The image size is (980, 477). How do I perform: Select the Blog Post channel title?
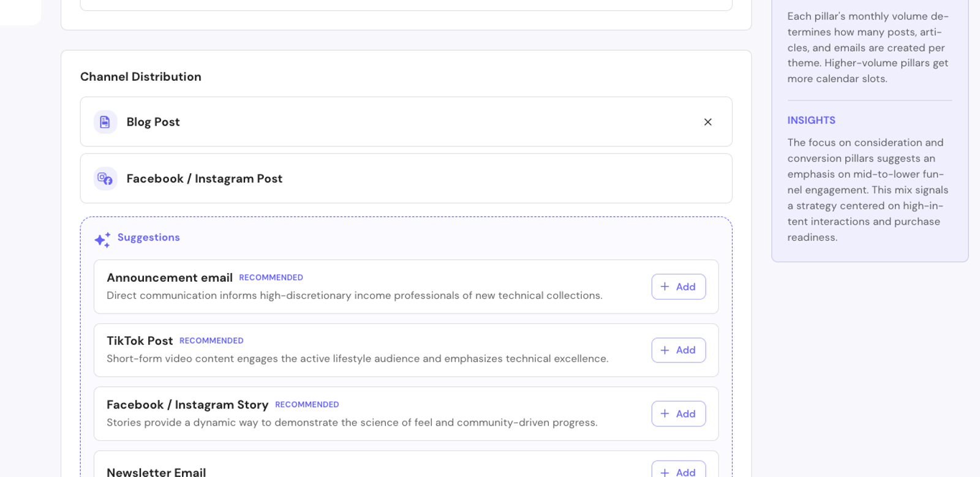(x=153, y=122)
